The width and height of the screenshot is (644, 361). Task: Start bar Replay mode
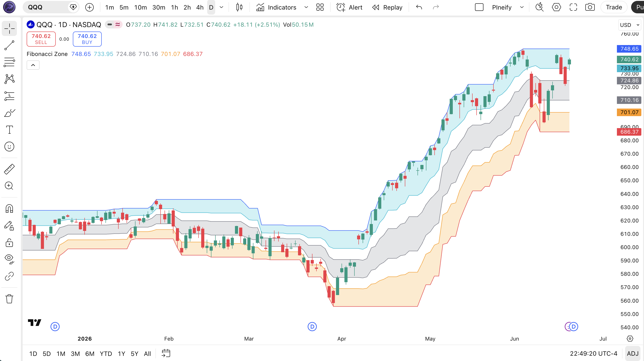click(x=387, y=7)
